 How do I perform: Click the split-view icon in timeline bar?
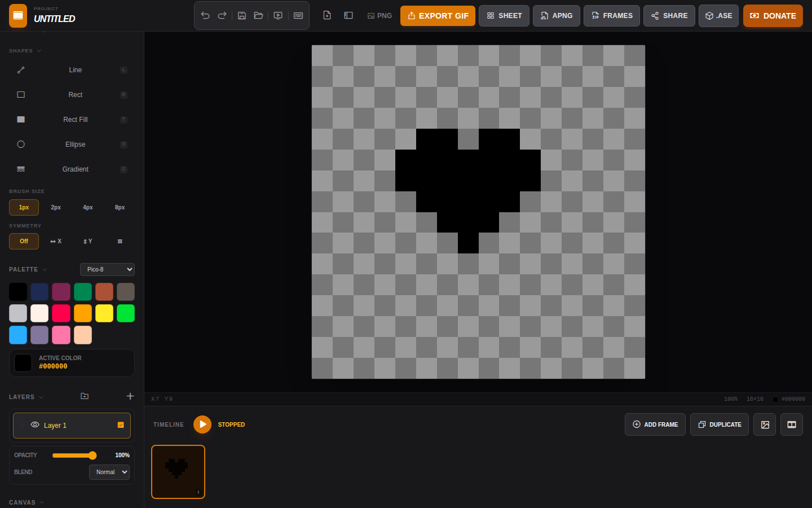pyautogui.click(x=792, y=424)
